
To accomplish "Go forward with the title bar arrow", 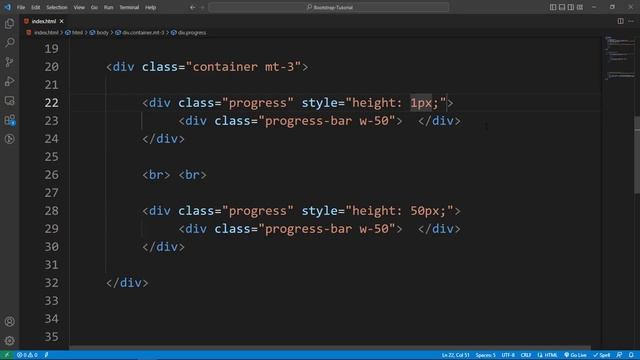I will (x=202, y=7).
